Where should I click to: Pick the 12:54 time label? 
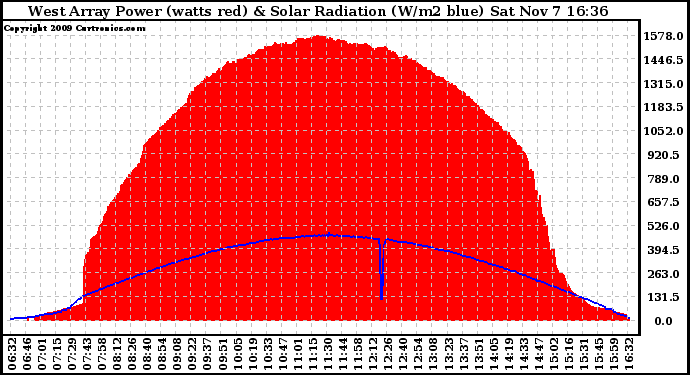click(x=417, y=354)
